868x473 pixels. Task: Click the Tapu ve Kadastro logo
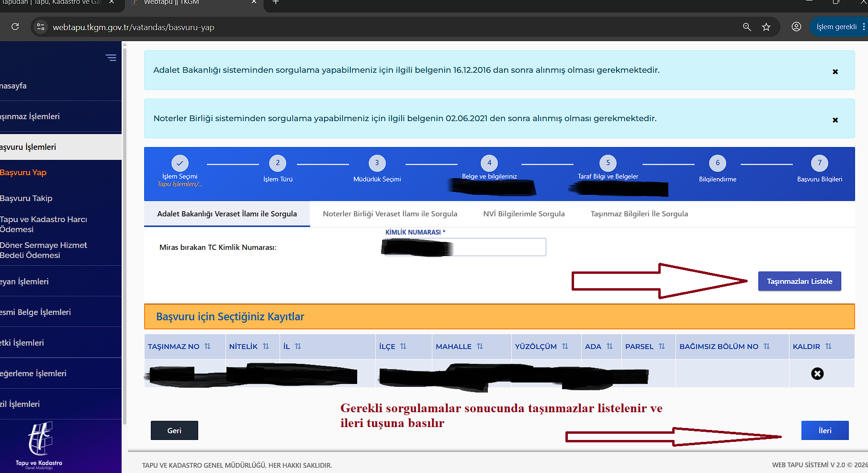(39, 445)
